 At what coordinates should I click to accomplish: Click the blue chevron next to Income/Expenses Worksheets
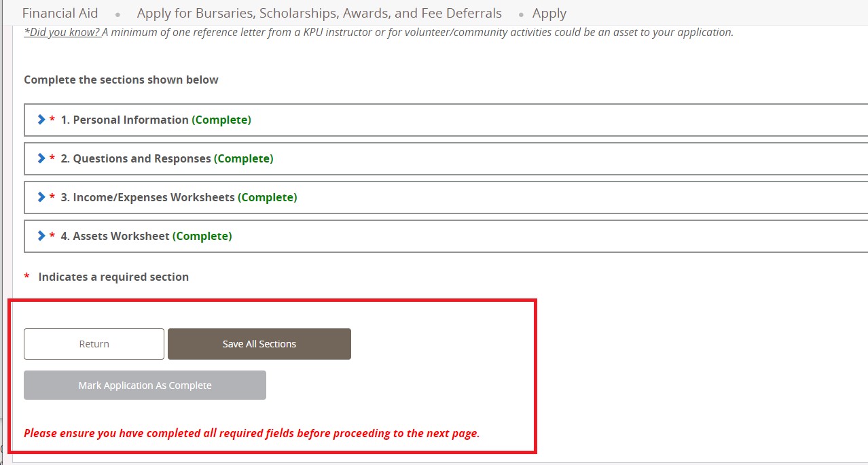pos(41,197)
